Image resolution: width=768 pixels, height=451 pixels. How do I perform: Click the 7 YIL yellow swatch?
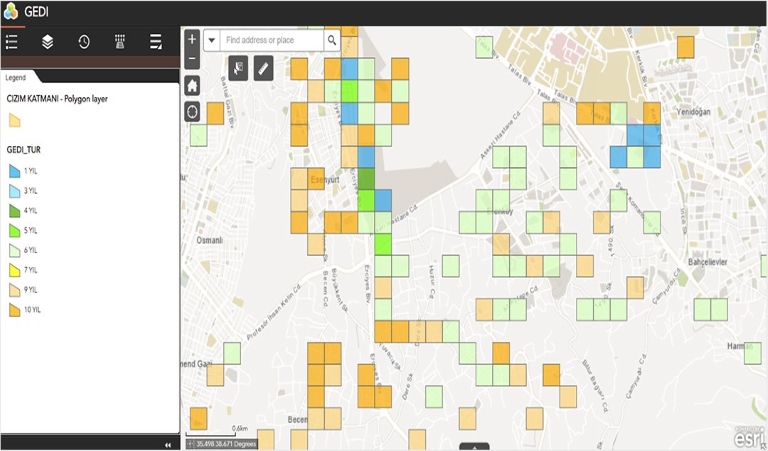pos(15,270)
